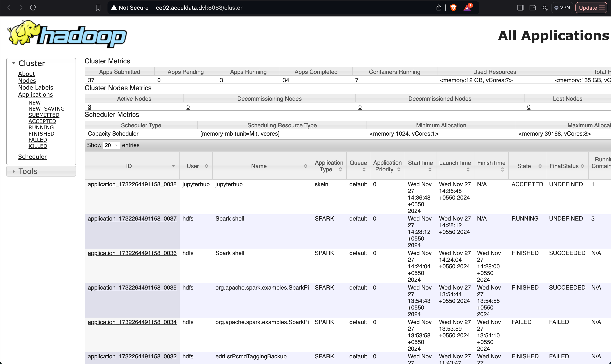The height and width of the screenshot is (364, 611).
Task: Filter applications by RUNNING state
Action: pyautogui.click(x=41, y=128)
